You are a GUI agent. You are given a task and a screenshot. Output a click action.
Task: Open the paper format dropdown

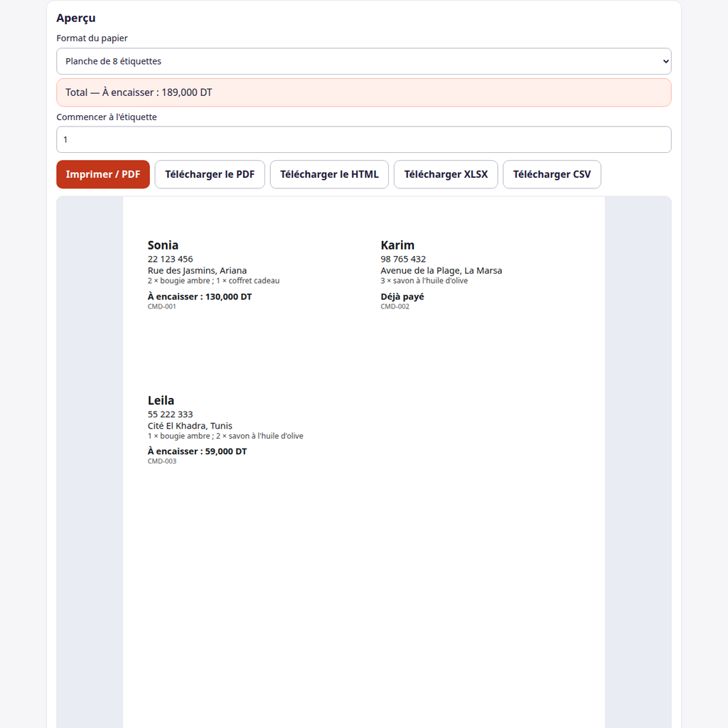[x=364, y=61]
